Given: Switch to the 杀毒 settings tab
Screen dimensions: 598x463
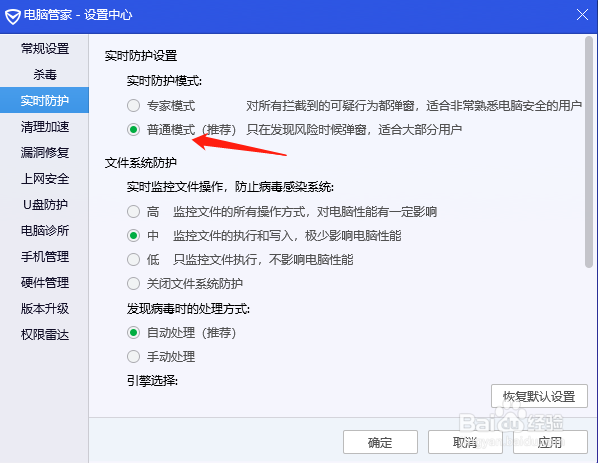Looking at the screenshot, I should pos(45,74).
